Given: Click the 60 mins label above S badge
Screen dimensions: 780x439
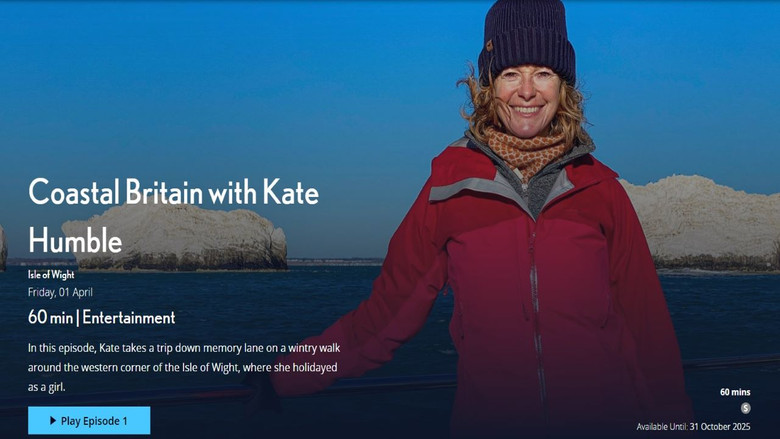Looking at the screenshot, I should 735,392.
